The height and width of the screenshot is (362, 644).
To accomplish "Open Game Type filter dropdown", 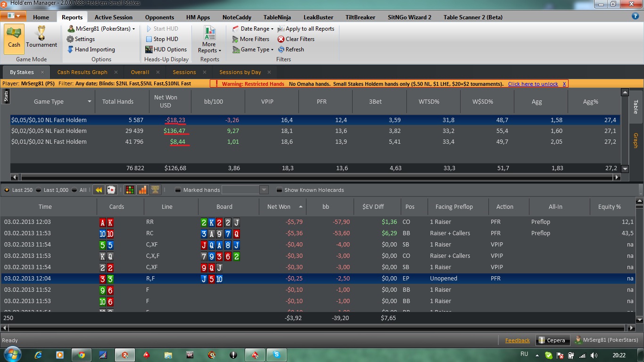I will point(253,49).
